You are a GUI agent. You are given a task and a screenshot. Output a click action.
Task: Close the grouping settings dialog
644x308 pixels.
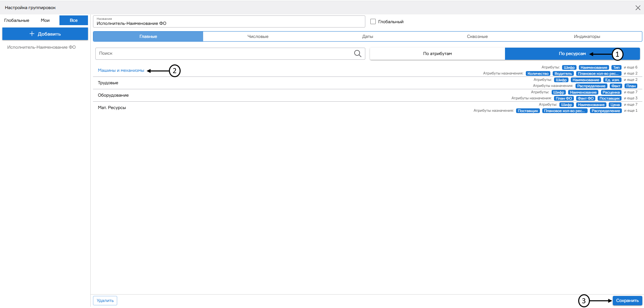[638, 8]
